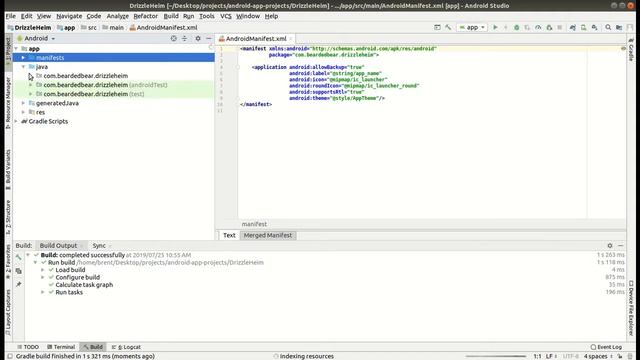
Task: Click the Debug app bug icon
Action: (x=516, y=27)
